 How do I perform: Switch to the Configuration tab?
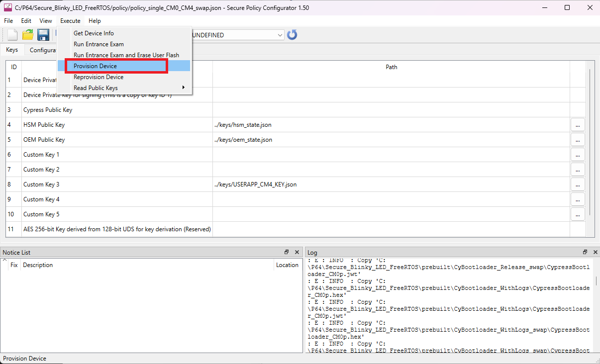[41, 50]
